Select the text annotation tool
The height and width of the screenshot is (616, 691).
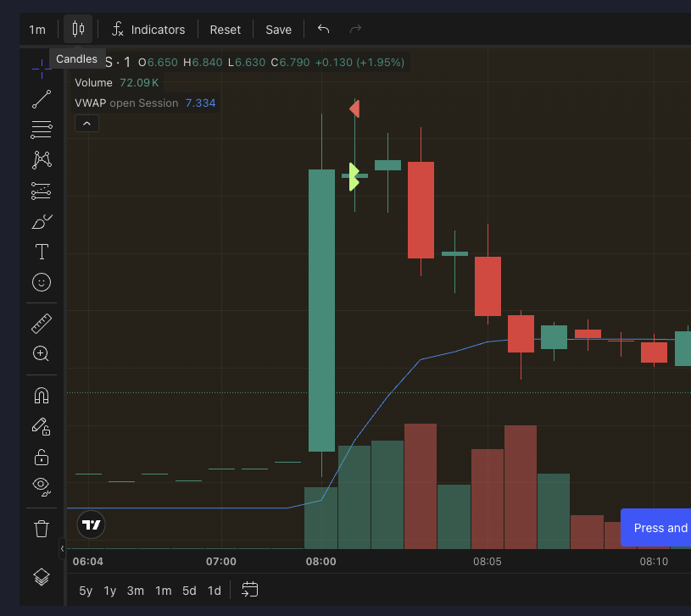pos(41,252)
